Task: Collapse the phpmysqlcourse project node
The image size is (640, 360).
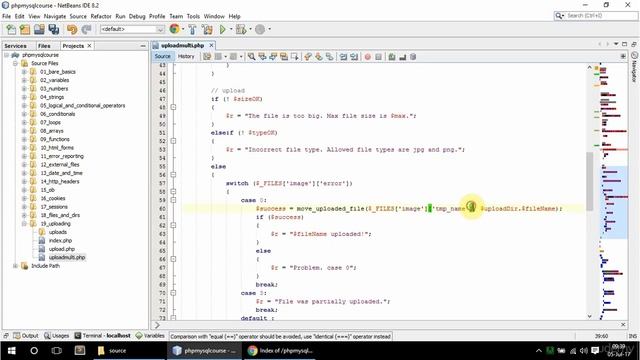Action: [x=7, y=55]
